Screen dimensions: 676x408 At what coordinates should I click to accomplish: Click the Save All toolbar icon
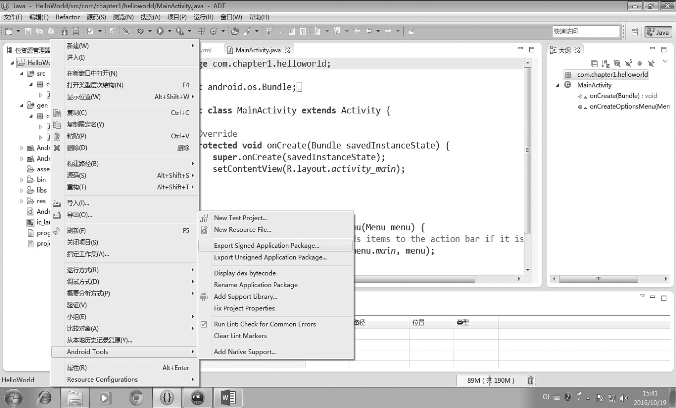pos(40,31)
